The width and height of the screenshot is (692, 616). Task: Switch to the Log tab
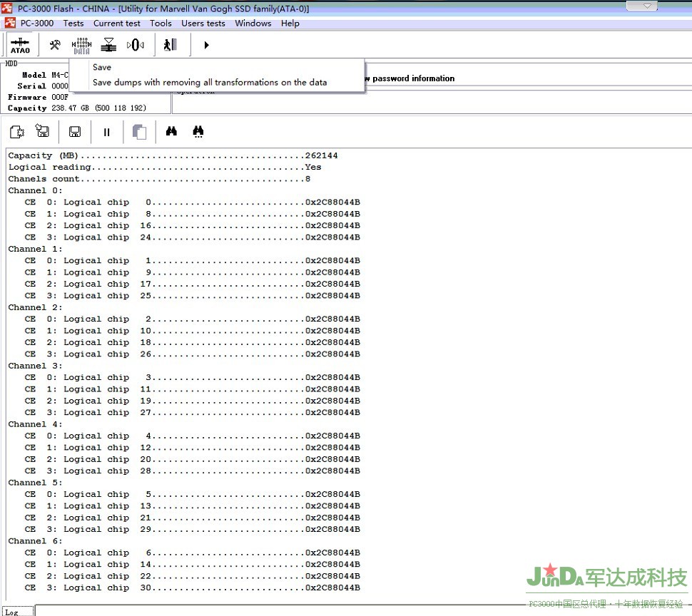tap(12, 612)
